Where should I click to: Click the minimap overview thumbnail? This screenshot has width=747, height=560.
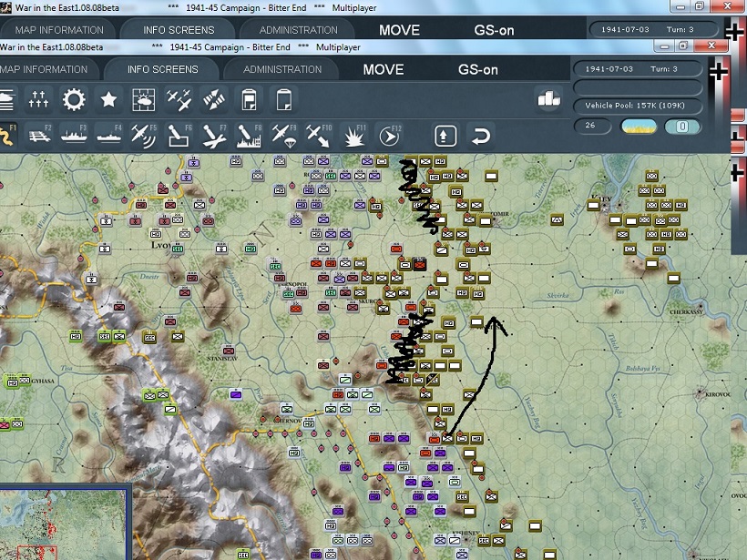click(x=65, y=524)
